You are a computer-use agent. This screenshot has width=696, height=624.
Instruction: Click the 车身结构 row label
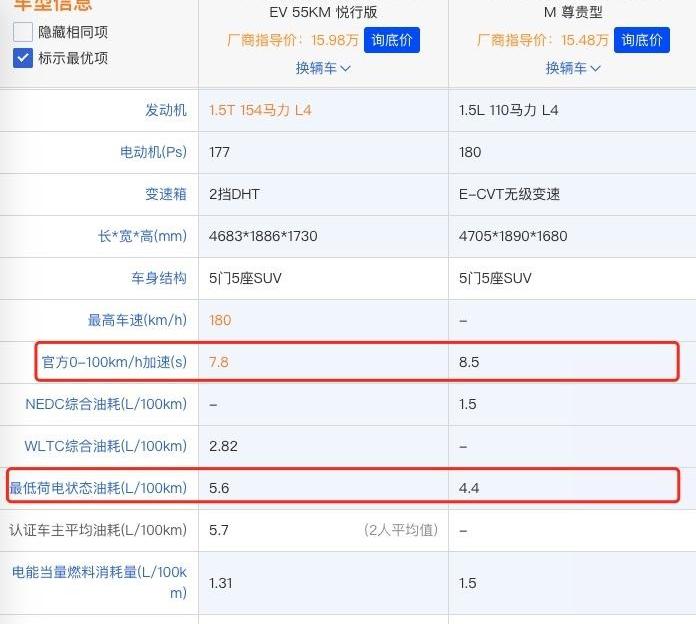click(158, 278)
